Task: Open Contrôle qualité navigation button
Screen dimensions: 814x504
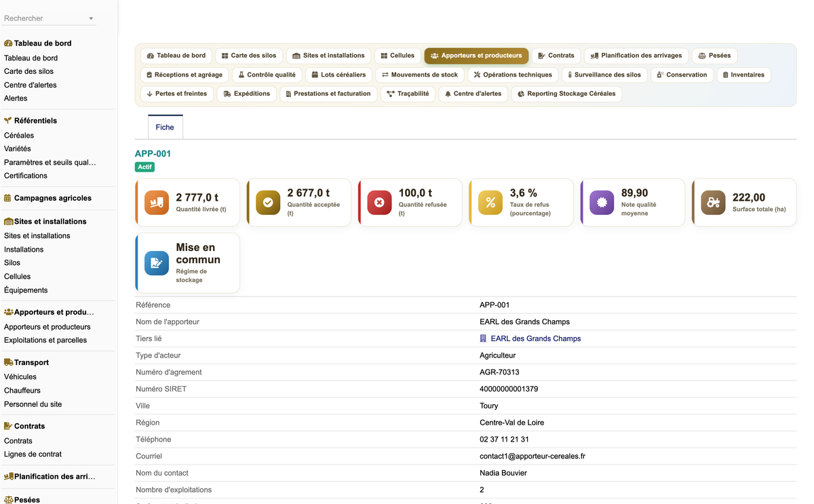Action: [267, 75]
